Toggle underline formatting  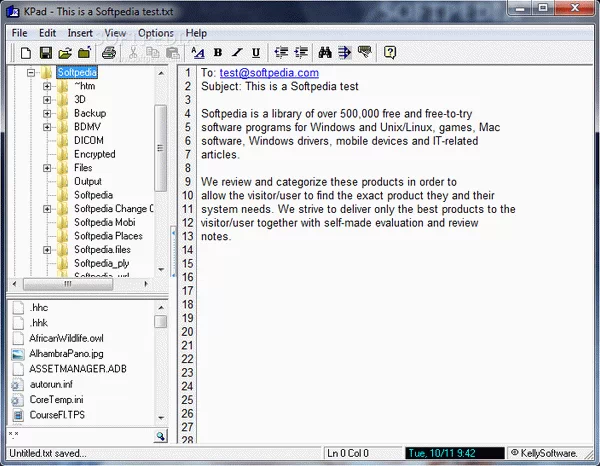256,53
